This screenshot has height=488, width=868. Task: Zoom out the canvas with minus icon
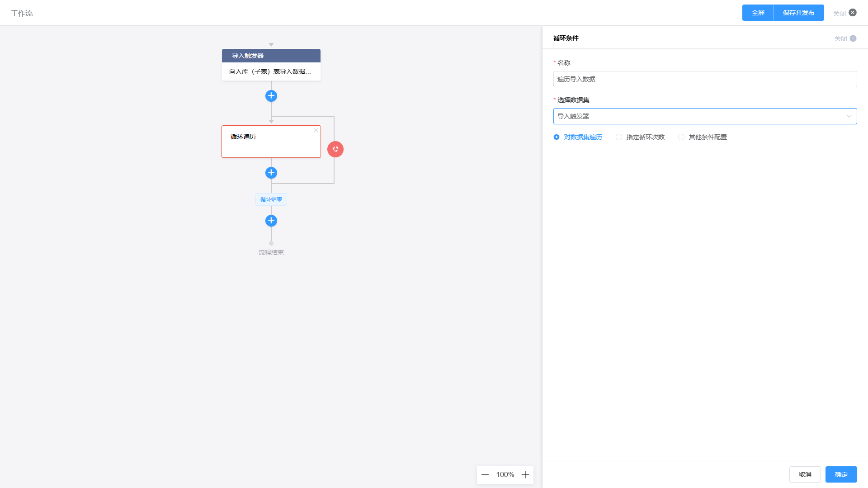(x=485, y=474)
